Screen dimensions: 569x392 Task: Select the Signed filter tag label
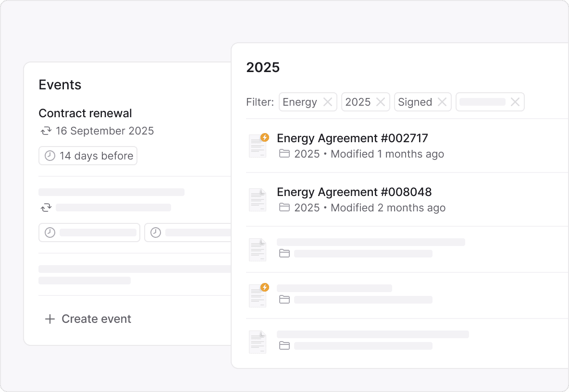click(x=415, y=102)
